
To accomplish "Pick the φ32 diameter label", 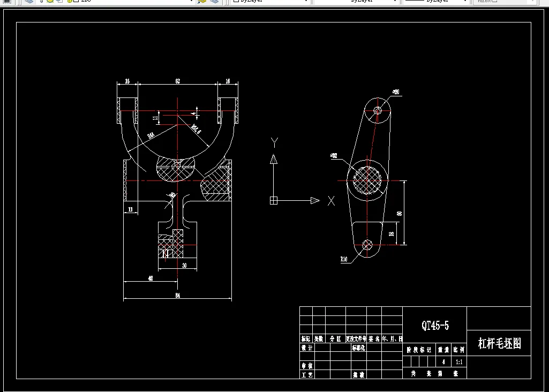I will tap(334, 156).
